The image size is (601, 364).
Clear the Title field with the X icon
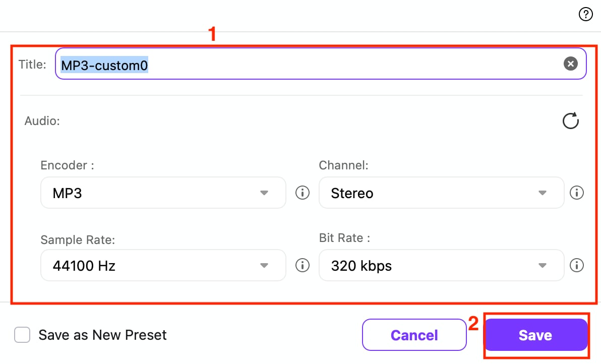pyautogui.click(x=570, y=64)
